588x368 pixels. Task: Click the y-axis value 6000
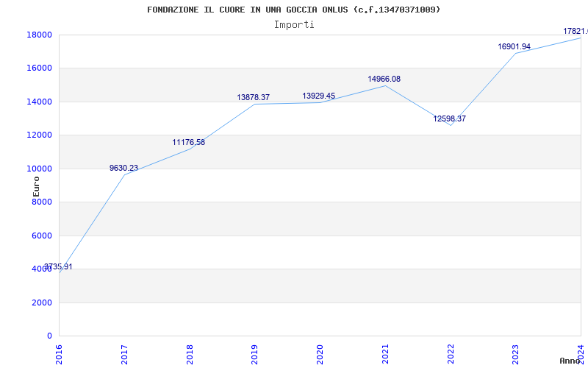click(42, 236)
